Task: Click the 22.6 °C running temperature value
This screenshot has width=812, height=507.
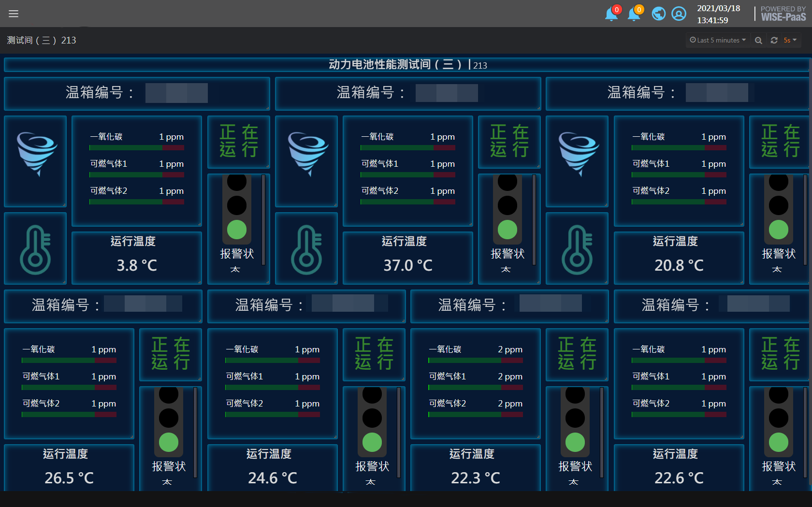Action: point(679,478)
